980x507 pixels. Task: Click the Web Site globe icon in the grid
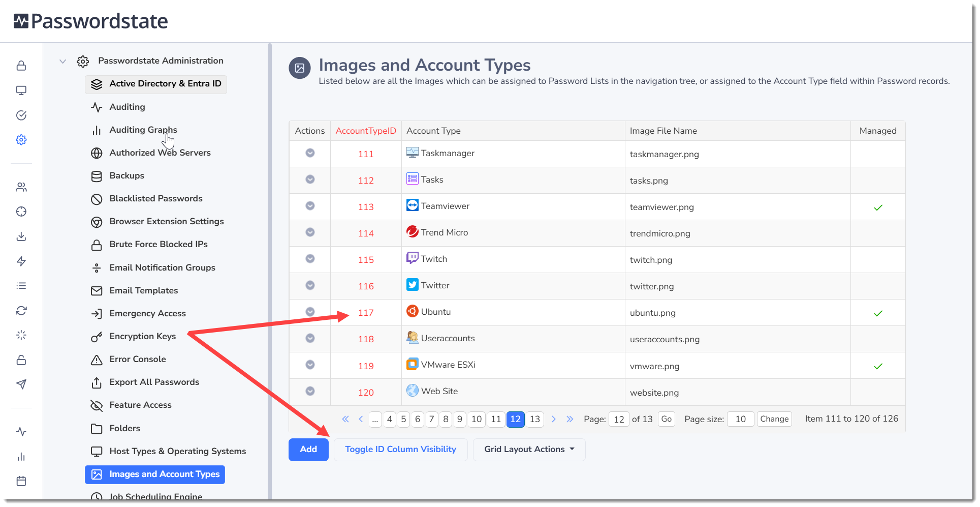pos(413,391)
